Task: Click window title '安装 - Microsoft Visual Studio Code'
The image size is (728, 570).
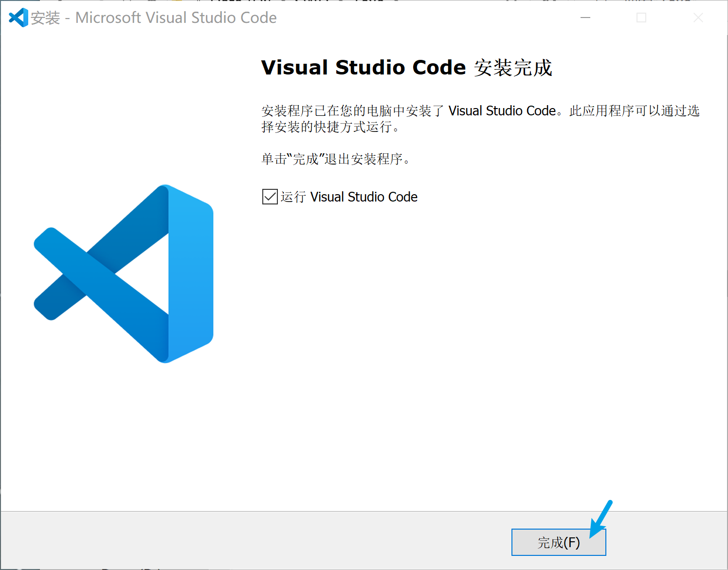Action: coord(154,18)
